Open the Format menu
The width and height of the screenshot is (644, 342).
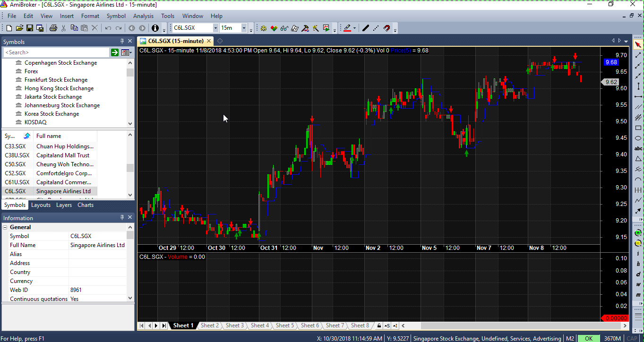coord(90,16)
